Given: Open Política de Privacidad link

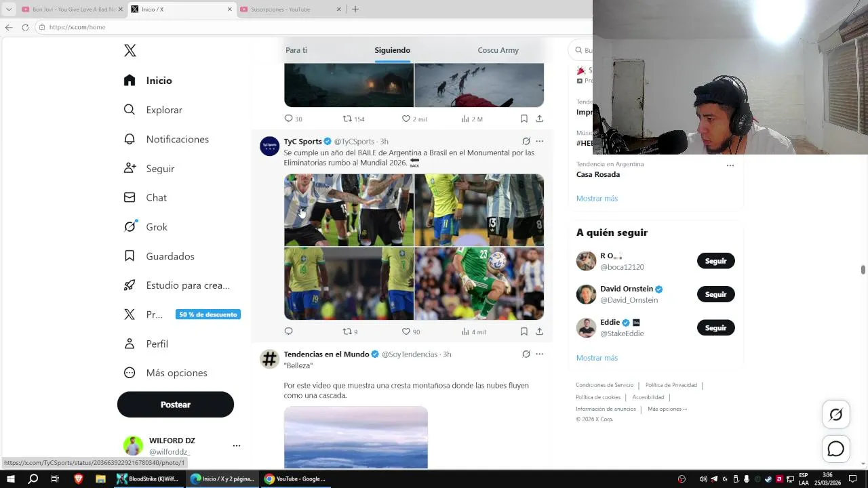Looking at the screenshot, I should [x=671, y=385].
